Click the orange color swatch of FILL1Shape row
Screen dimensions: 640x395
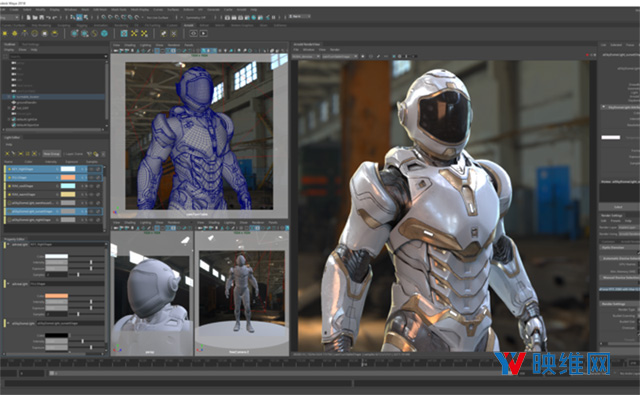click(x=68, y=178)
